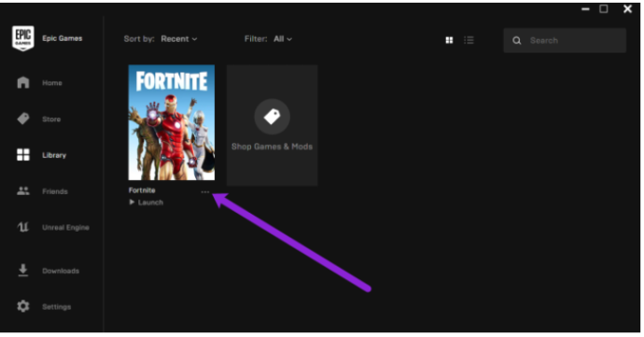
Task: Open the Friends label in sidebar
Action: tap(55, 191)
